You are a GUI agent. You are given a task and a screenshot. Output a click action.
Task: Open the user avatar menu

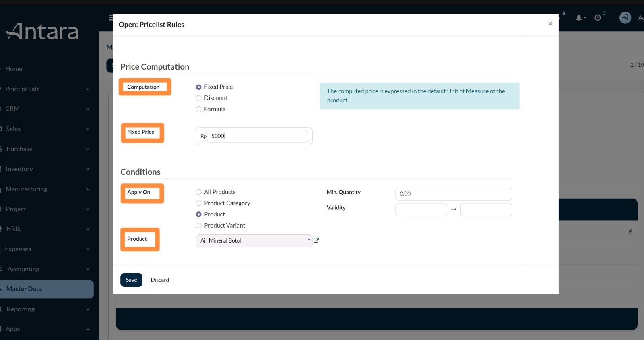point(625,17)
